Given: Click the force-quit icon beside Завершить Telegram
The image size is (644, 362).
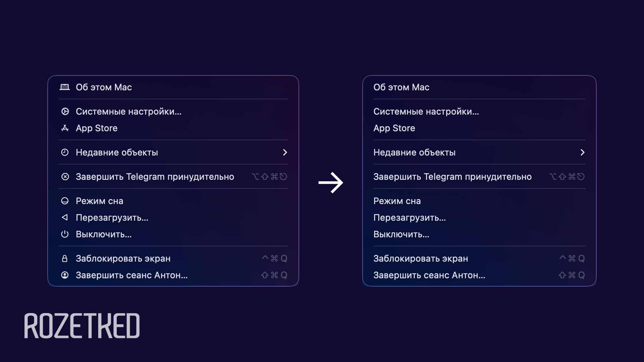Looking at the screenshot, I should point(65,177).
